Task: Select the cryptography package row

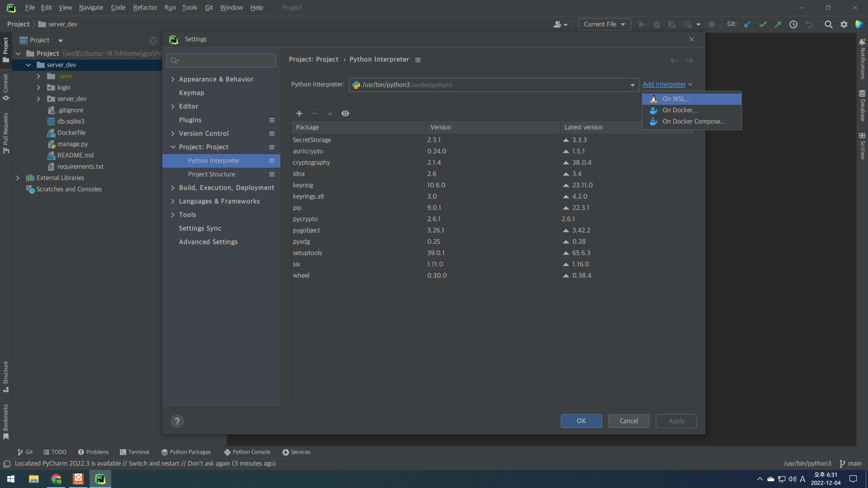Action: [493, 163]
